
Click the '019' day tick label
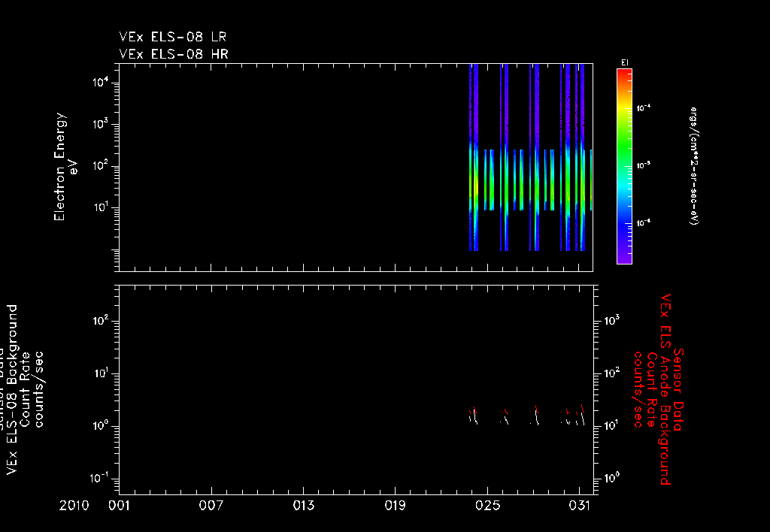(396, 506)
